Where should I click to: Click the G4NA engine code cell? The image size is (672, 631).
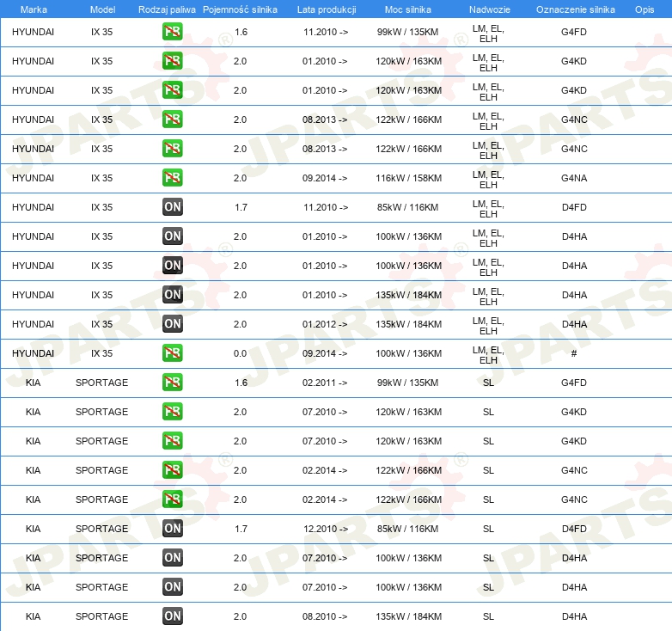click(x=574, y=178)
